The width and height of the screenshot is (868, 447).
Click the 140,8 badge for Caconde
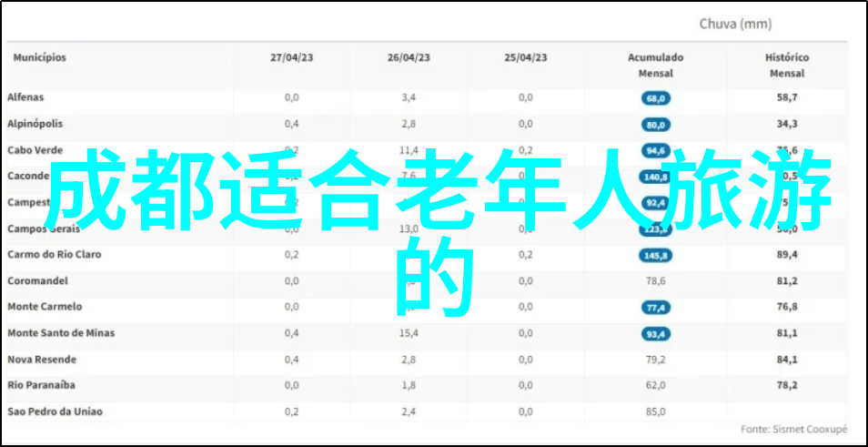tap(656, 178)
